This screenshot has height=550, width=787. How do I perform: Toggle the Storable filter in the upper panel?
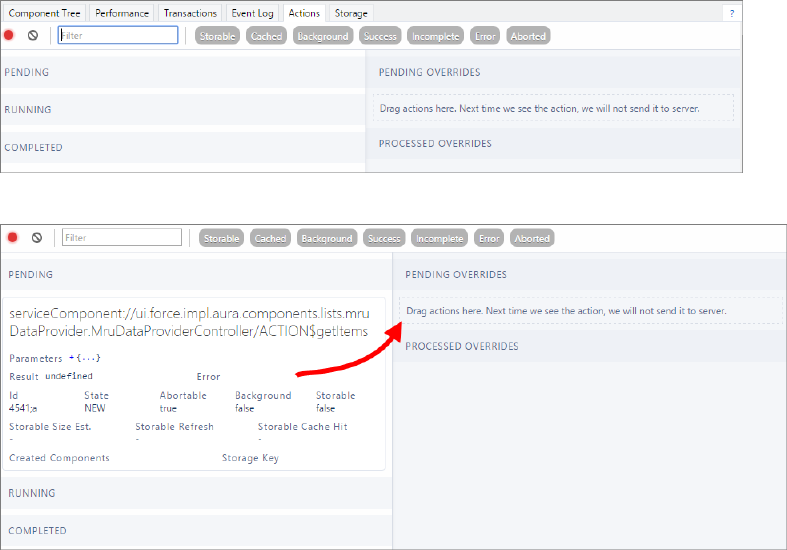tap(217, 36)
